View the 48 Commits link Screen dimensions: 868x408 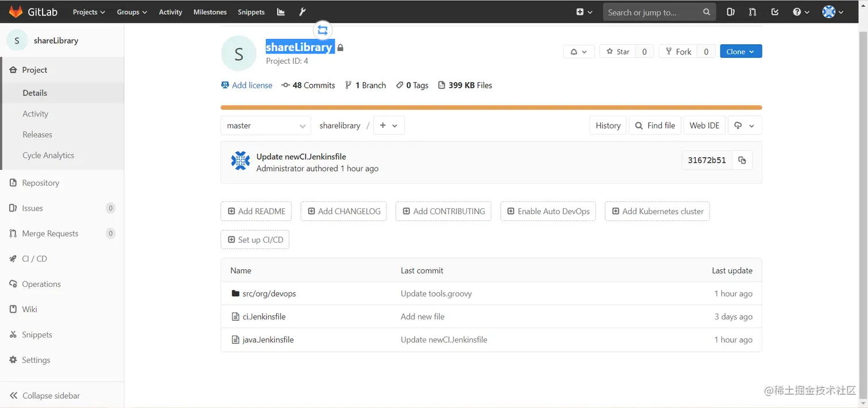308,85
